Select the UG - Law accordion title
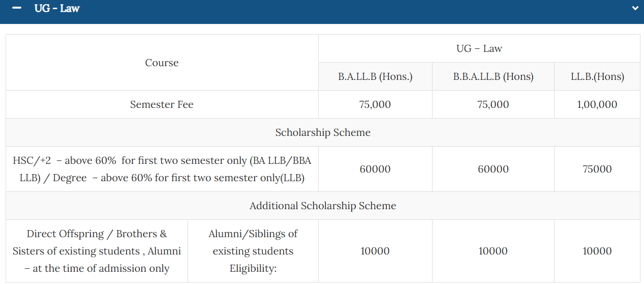Screen dimensions: 644x284 click(57, 8)
